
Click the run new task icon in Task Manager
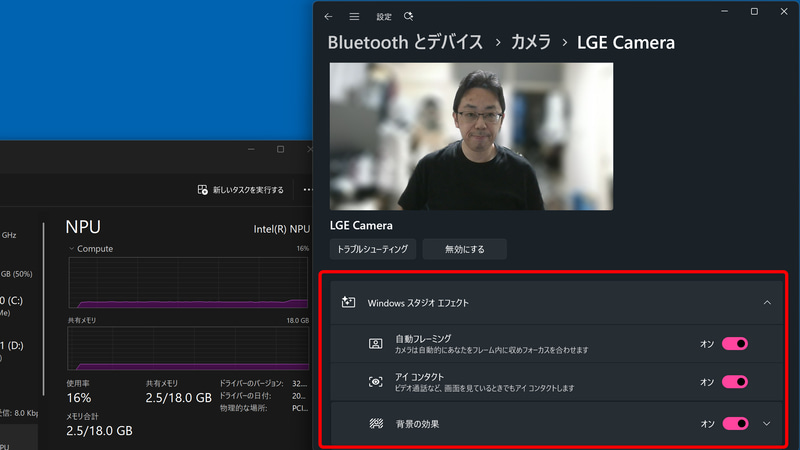click(203, 190)
